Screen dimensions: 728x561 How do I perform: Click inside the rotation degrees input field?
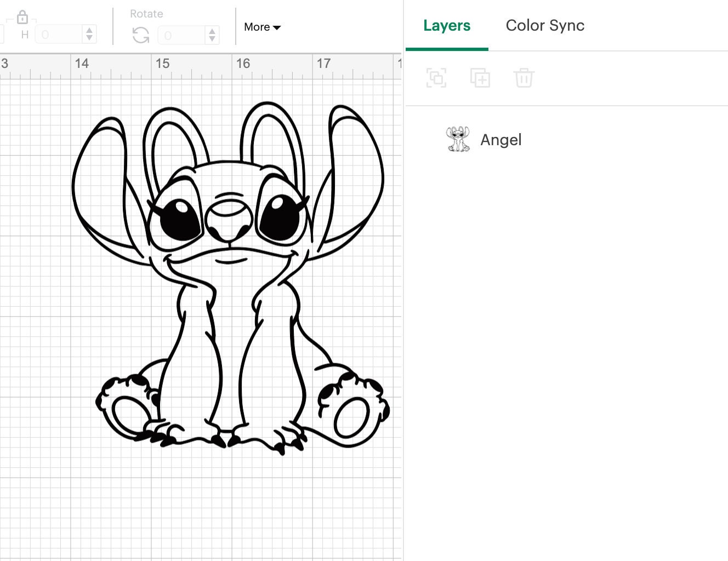coord(181,34)
